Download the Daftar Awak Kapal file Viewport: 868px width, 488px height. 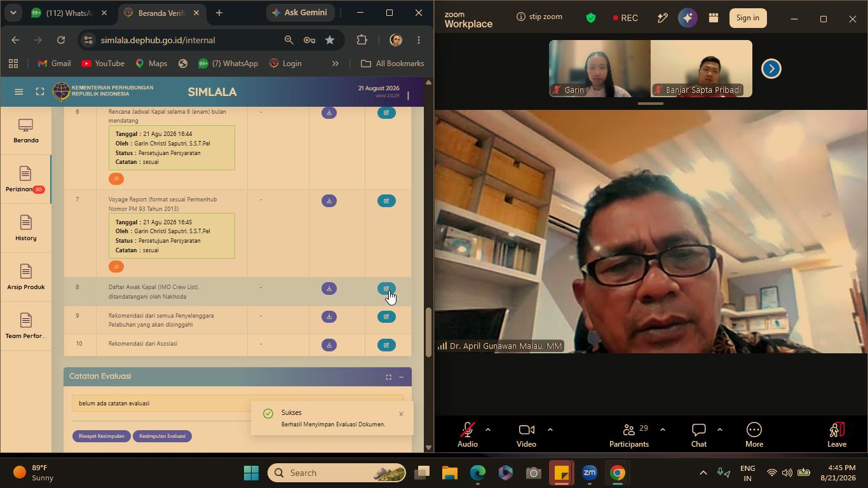[x=329, y=288]
